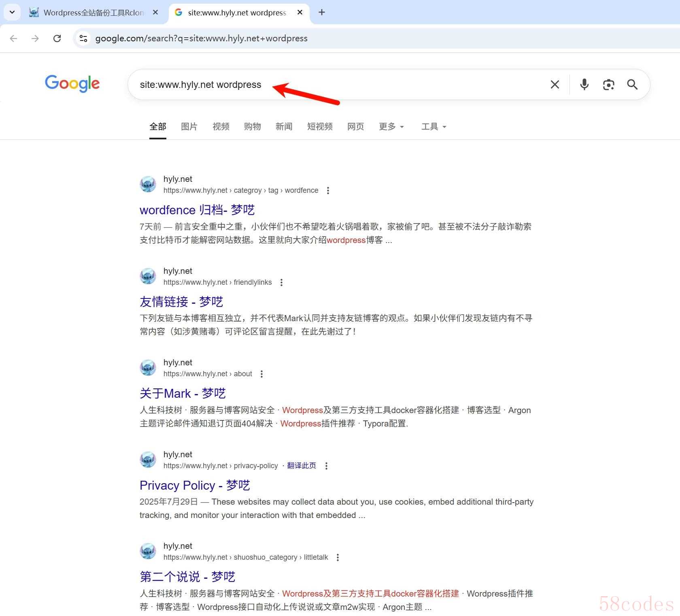Switch to 网页 results
The width and height of the screenshot is (680, 616).
click(356, 127)
